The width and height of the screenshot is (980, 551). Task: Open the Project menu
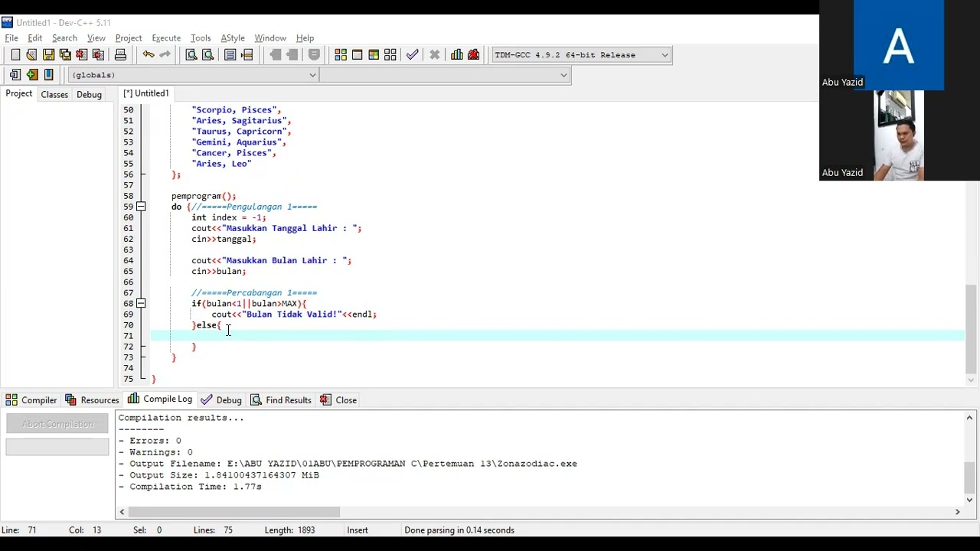point(129,37)
